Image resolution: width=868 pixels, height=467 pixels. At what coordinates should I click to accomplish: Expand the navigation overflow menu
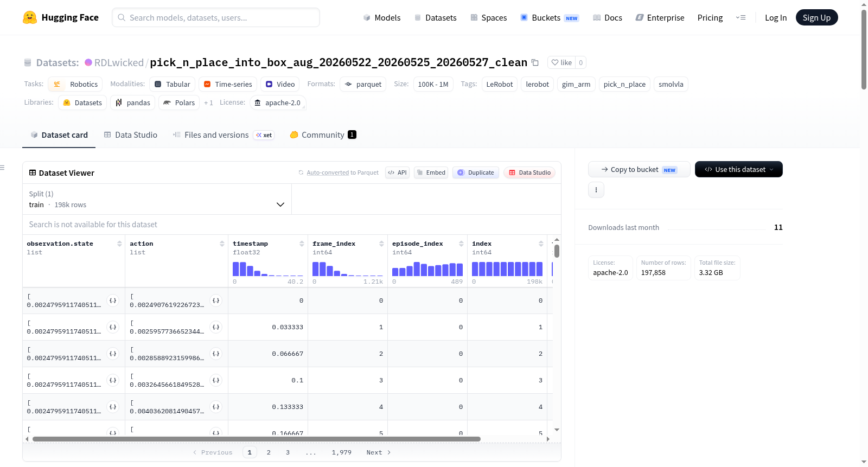pyautogui.click(x=741, y=17)
